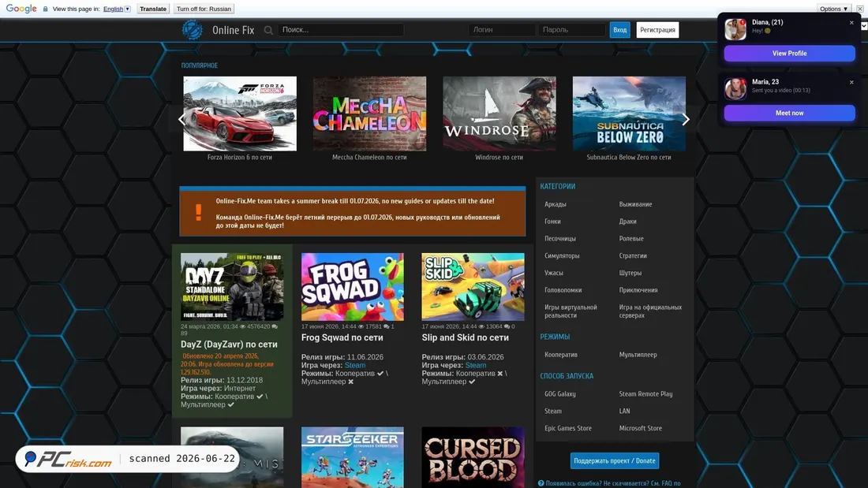Image resolution: width=868 pixels, height=488 pixels.
Task: Select the Приключения category
Action: (638, 290)
